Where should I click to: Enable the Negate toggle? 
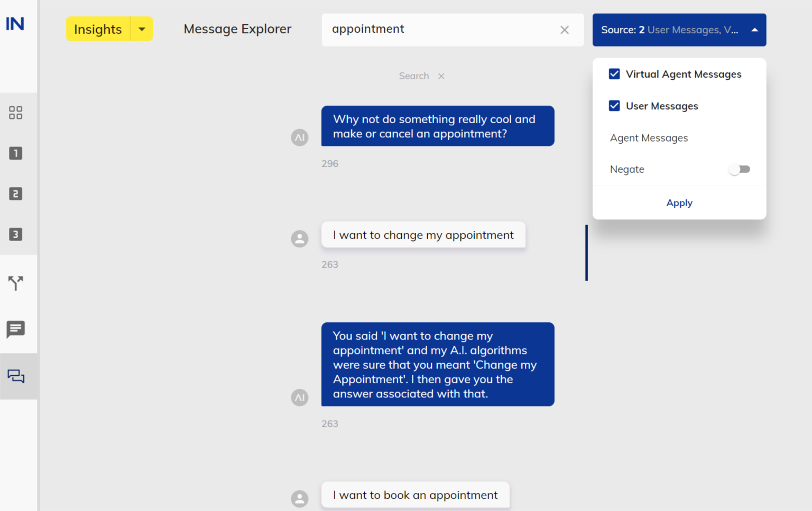[739, 169]
